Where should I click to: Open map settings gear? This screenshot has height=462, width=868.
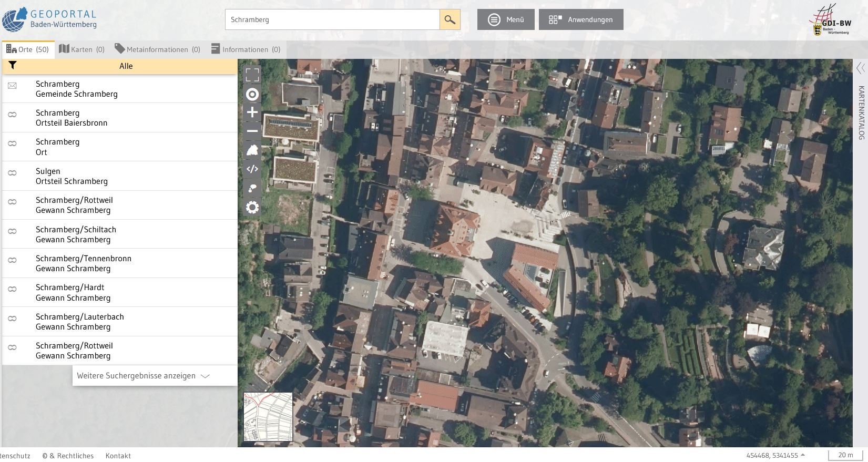(x=252, y=207)
